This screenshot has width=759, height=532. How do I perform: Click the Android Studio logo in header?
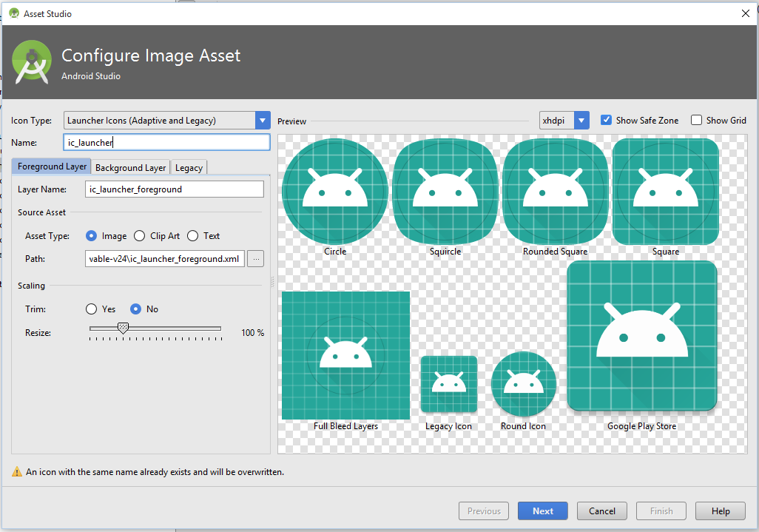tap(33, 62)
